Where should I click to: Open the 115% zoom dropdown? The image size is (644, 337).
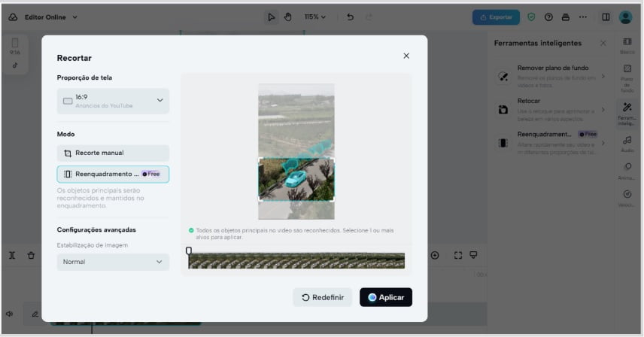[x=314, y=17]
